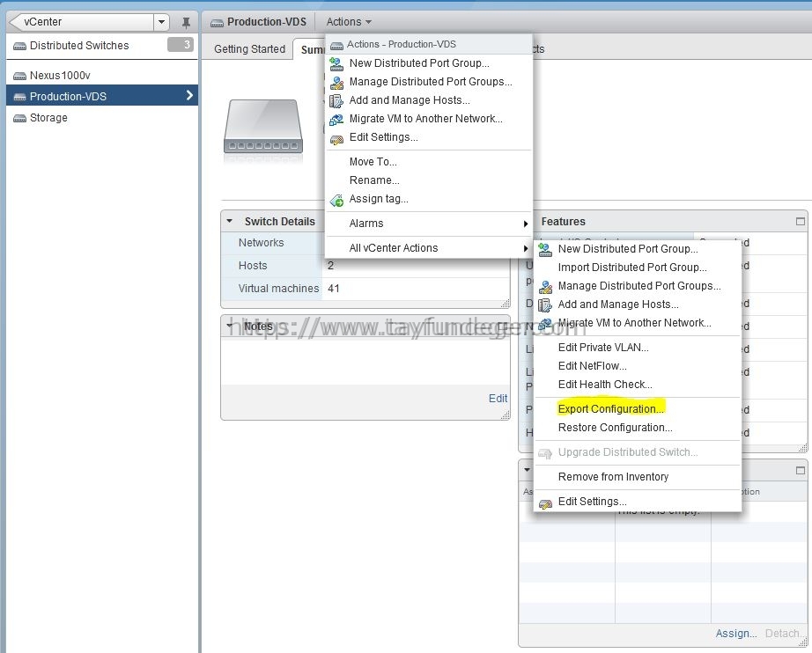The image size is (812, 653).
Task: Click Add and Manage Hosts icon in submenu
Action: click(545, 305)
